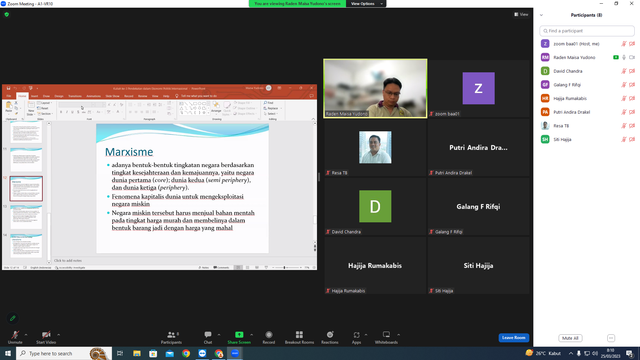640x360 pixels.
Task: Open the View Options dropdown
Action: [366, 4]
